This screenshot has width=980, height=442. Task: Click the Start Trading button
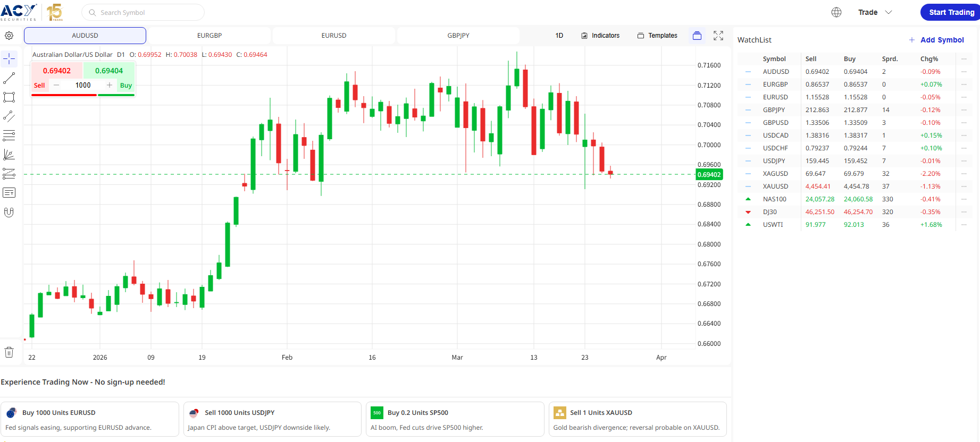click(x=951, y=12)
